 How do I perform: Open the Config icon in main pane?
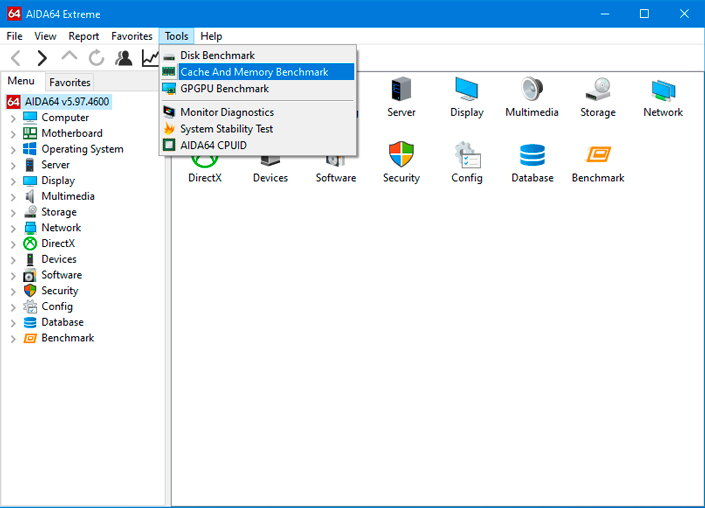(x=467, y=154)
